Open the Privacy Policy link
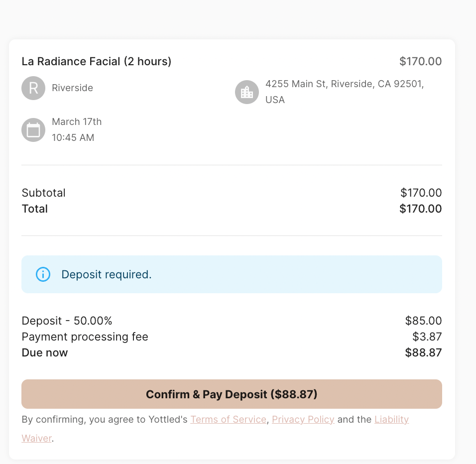Viewport: 476px width, 464px height. click(303, 420)
